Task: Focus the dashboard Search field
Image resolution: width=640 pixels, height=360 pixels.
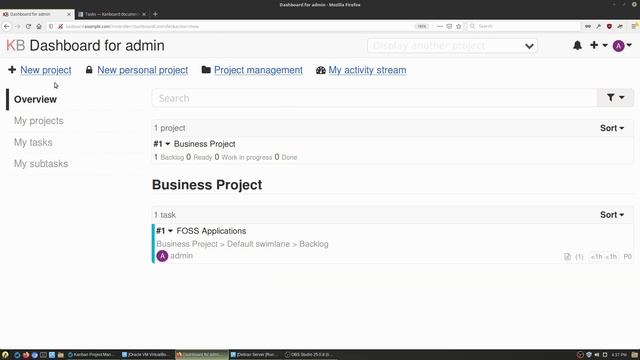Action: pos(374,98)
